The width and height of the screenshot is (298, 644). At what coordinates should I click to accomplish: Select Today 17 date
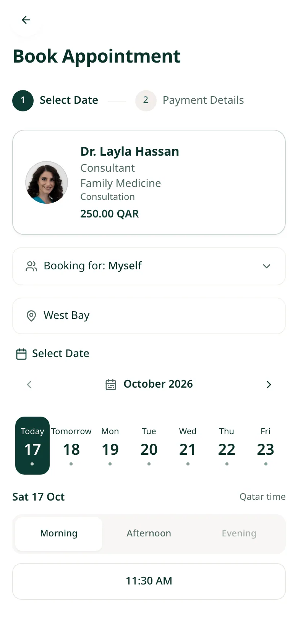point(32,446)
